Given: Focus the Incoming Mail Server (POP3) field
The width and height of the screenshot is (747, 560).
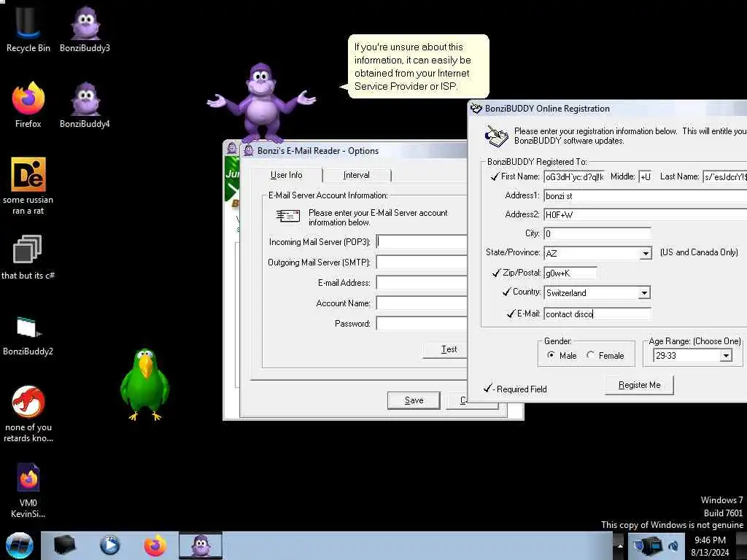Looking at the screenshot, I should [x=422, y=241].
